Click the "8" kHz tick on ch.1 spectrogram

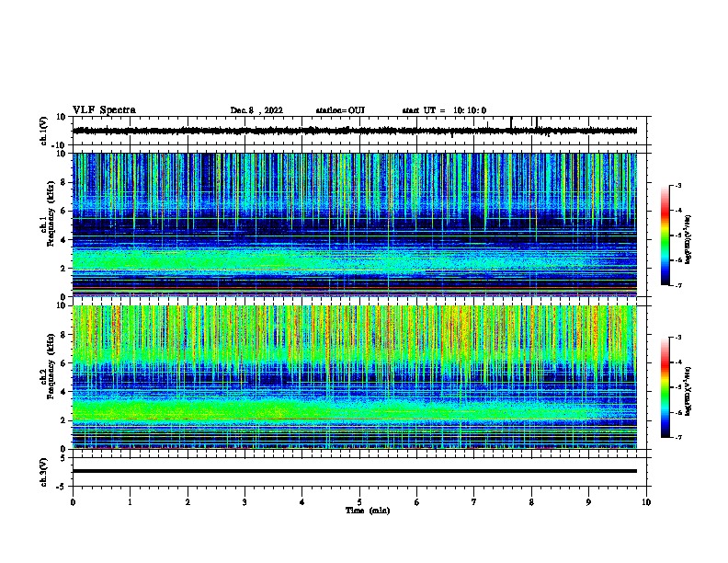pyautogui.click(x=63, y=182)
